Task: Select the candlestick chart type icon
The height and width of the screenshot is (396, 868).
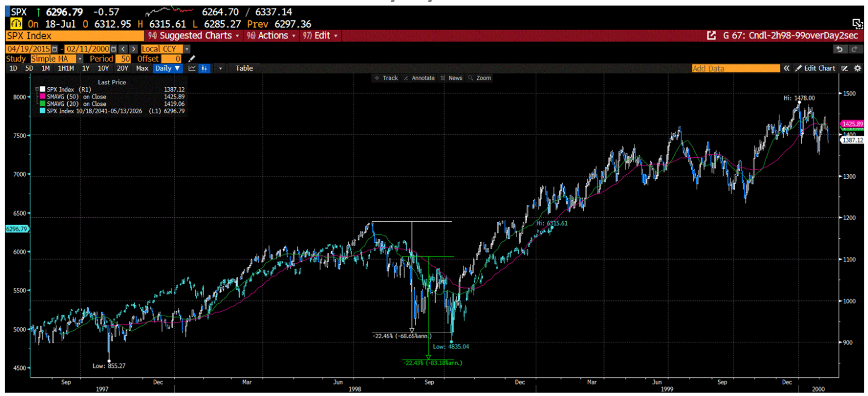Action: 205,68
